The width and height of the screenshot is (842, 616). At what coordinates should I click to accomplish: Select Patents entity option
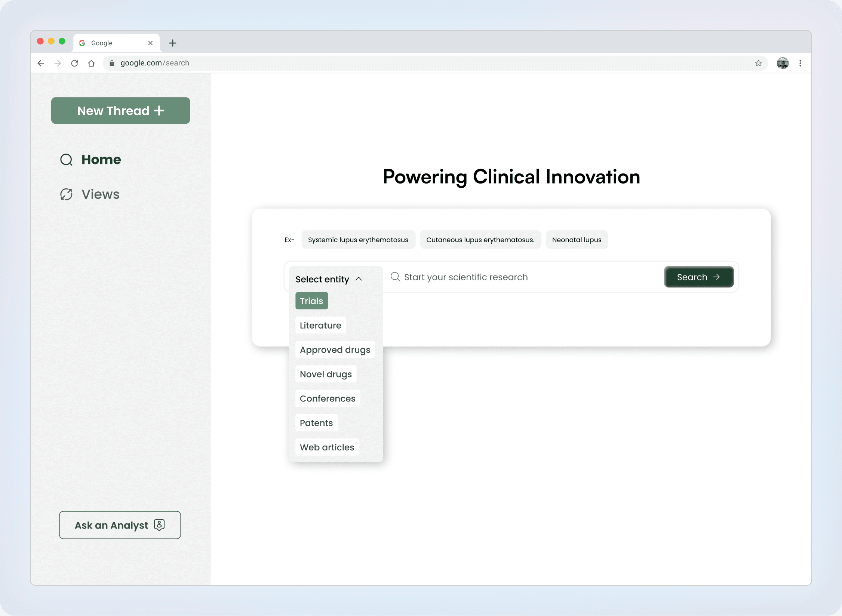(x=316, y=423)
